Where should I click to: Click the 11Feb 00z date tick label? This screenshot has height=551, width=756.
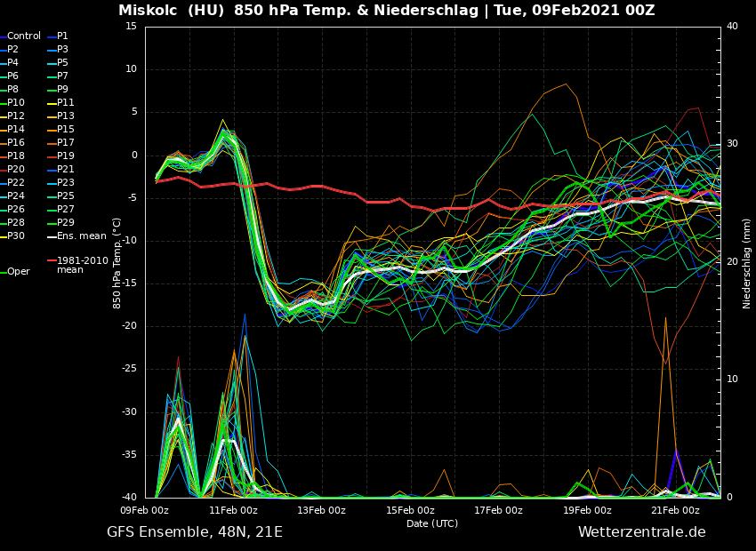pos(233,510)
